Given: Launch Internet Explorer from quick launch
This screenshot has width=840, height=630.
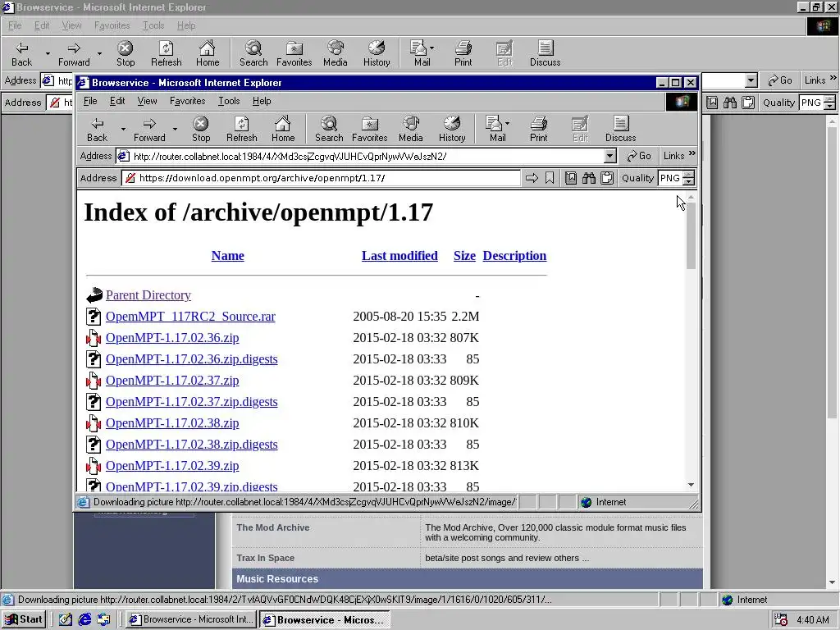Looking at the screenshot, I should (84, 619).
